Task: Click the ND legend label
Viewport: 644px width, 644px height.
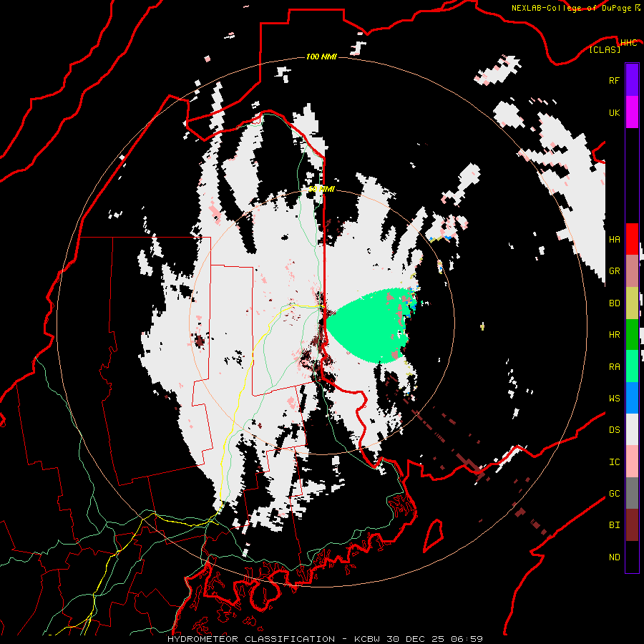Action: point(614,557)
